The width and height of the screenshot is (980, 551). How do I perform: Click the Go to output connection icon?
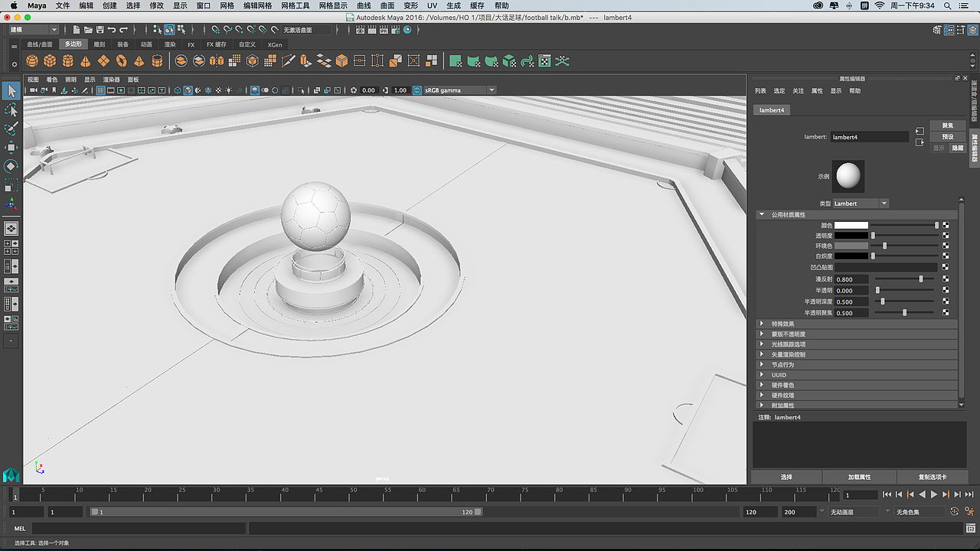(920, 142)
